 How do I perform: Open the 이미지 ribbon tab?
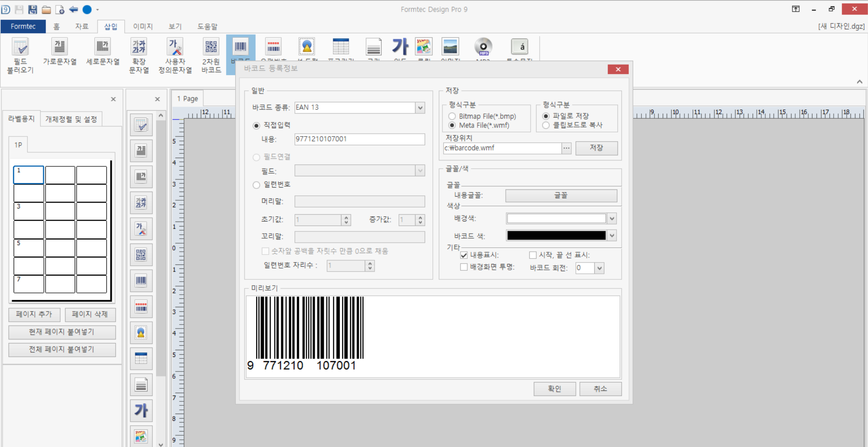click(x=143, y=27)
